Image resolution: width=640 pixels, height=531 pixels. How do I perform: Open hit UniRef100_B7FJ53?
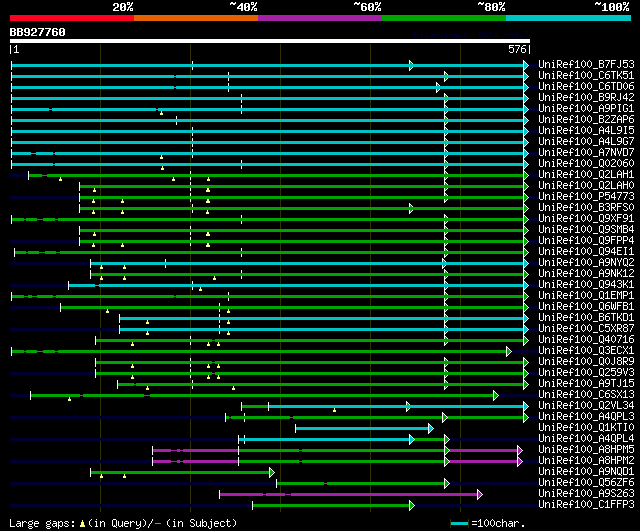coord(586,64)
